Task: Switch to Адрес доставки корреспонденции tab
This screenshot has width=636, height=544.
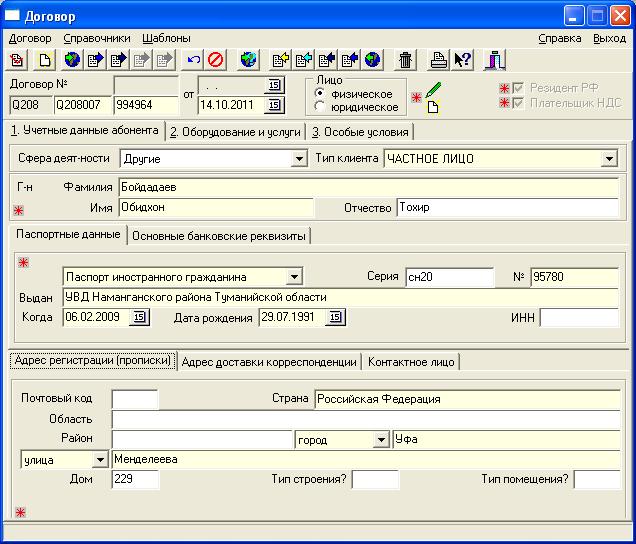Action: pos(269,362)
